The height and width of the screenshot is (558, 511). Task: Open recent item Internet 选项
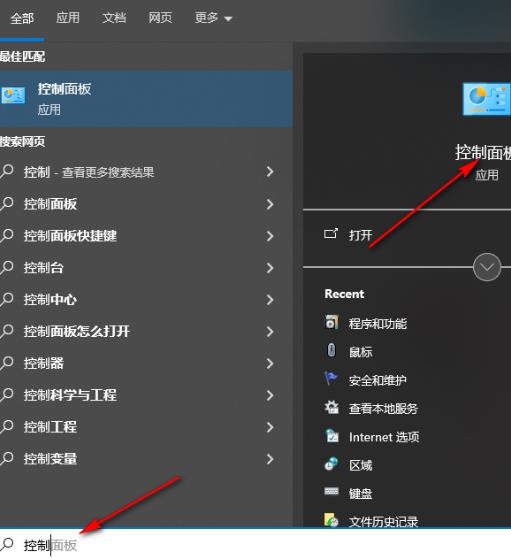point(384,437)
